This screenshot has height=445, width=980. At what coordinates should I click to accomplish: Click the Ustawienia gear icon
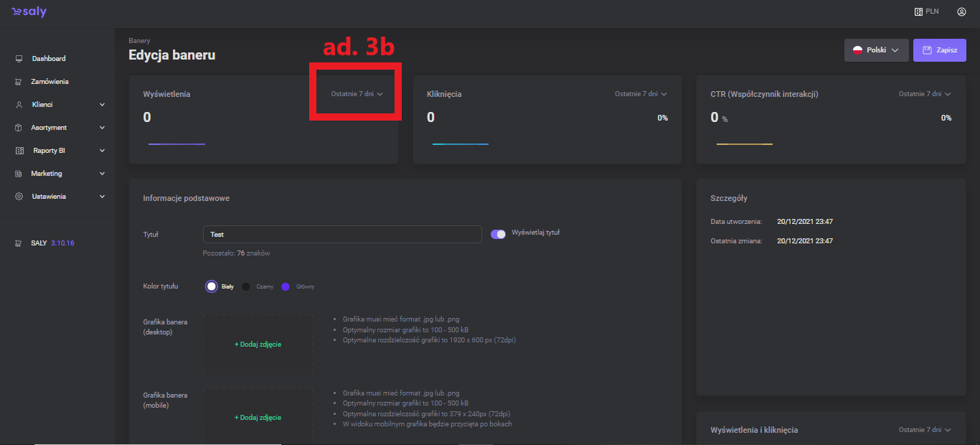(x=19, y=197)
